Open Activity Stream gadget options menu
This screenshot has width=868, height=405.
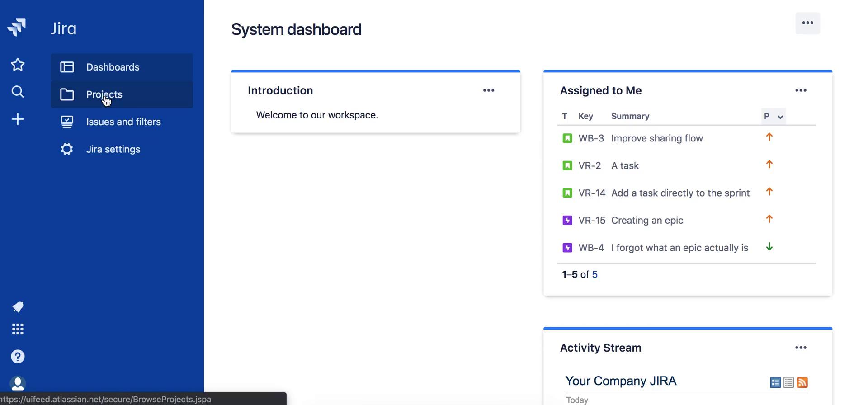click(801, 348)
